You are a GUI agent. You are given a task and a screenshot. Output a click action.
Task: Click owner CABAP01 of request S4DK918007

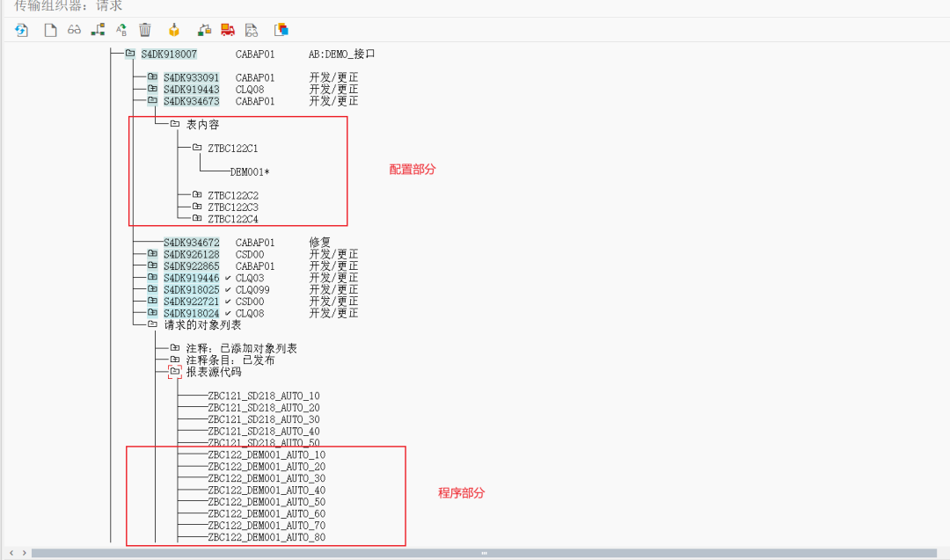[x=255, y=54]
